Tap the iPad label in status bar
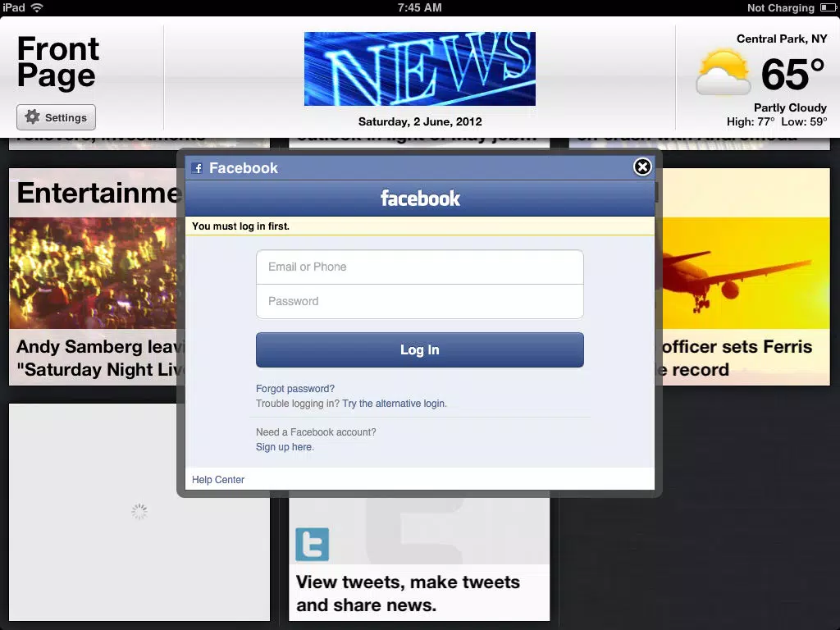 pyautogui.click(x=14, y=7)
